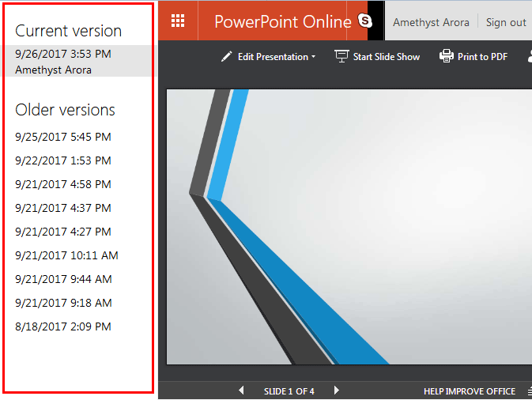Viewport: 532px width, 400px height.
Task: Click the Skype icon in header
Action: pyautogui.click(x=364, y=21)
